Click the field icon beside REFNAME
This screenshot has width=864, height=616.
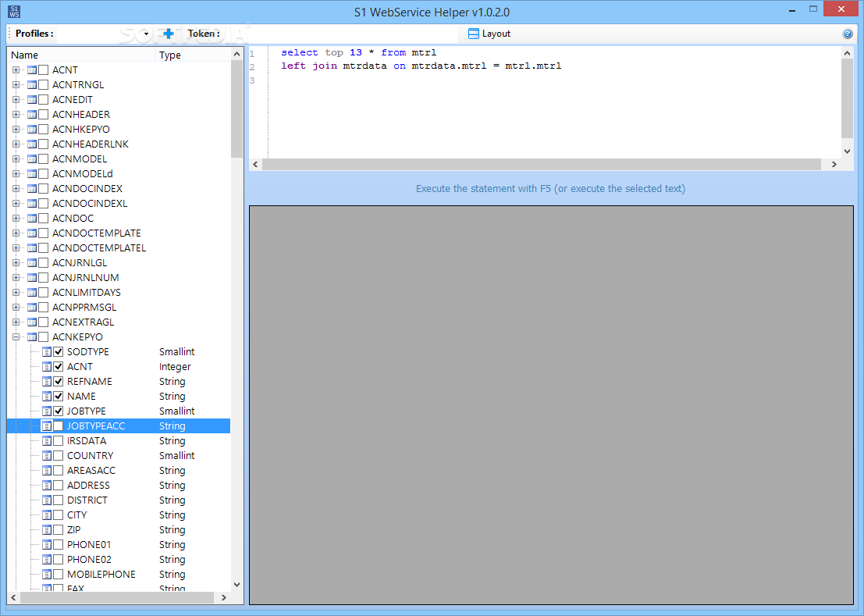click(47, 381)
